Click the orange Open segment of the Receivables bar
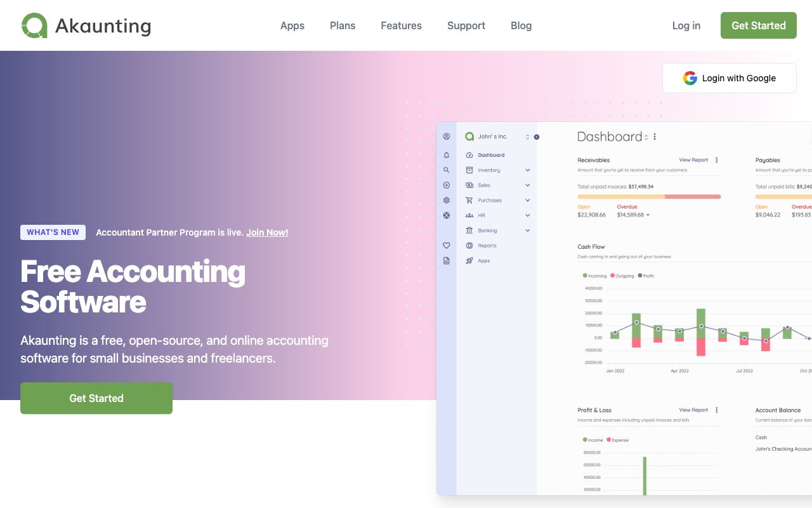 click(x=621, y=197)
